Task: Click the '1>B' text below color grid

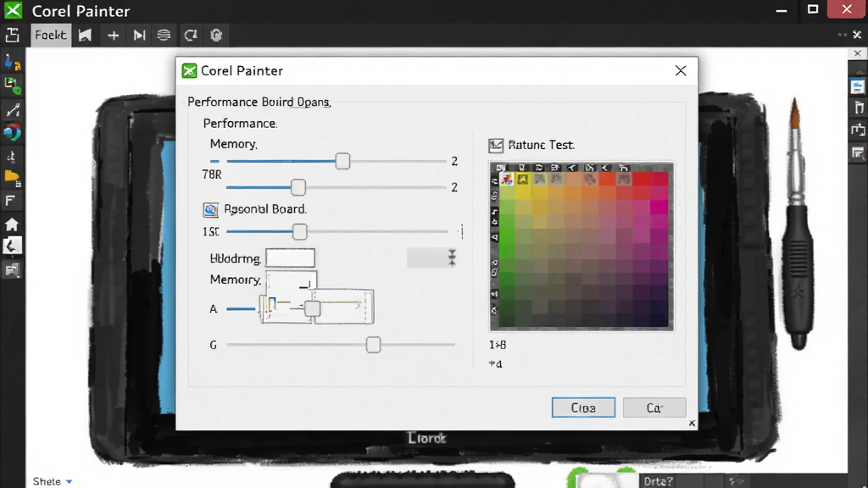Action: coord(498,345)
